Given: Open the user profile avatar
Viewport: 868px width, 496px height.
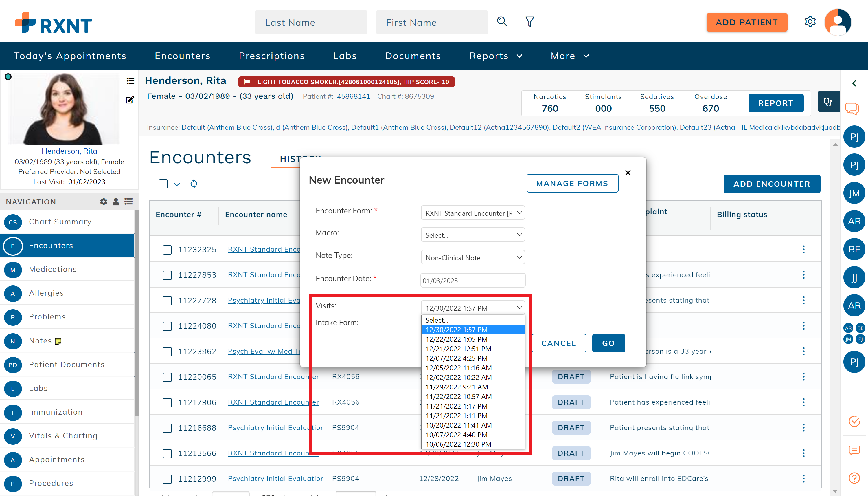Looking at the screenshot, I should pyautogui.click(x=837, y=22).
